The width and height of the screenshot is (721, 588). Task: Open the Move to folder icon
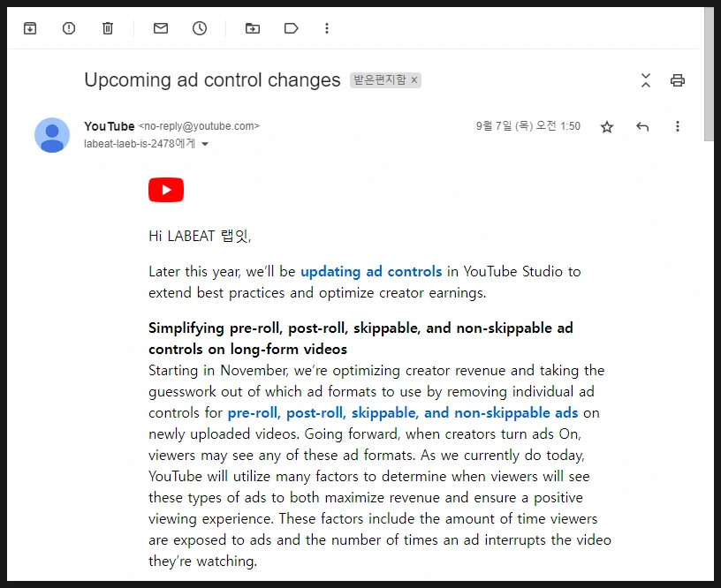[x=253, y=28]
